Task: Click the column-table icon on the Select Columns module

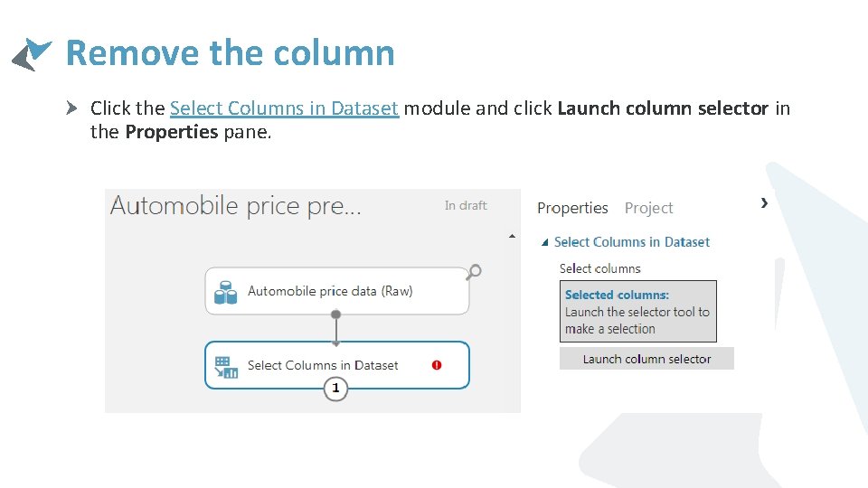Action: point(225,366)
